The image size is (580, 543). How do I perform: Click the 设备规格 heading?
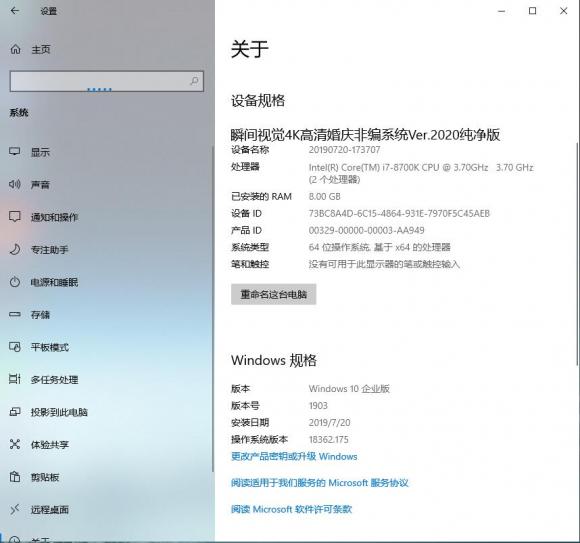click(x=258, y=101)
